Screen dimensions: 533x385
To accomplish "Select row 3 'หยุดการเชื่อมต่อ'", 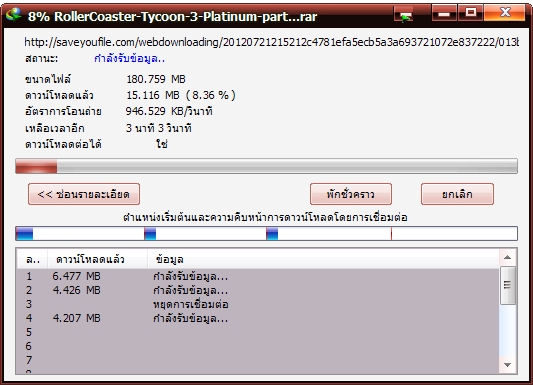I will 258,304.
